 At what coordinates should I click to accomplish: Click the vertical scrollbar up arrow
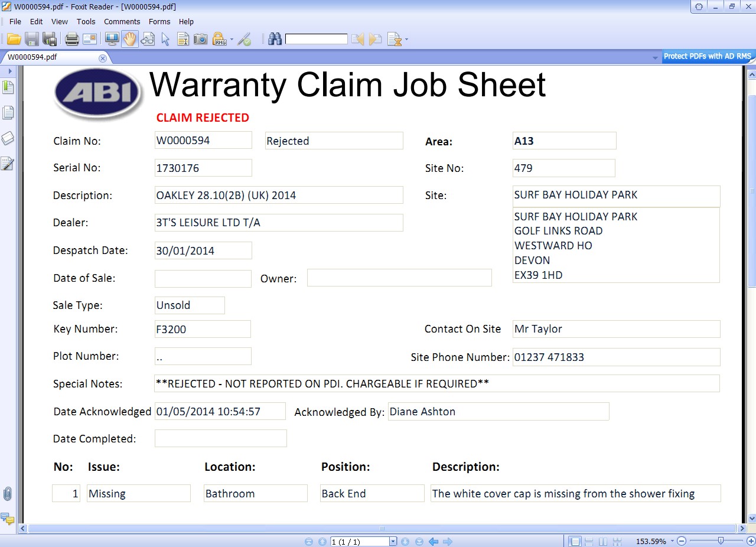click(752, 75)
